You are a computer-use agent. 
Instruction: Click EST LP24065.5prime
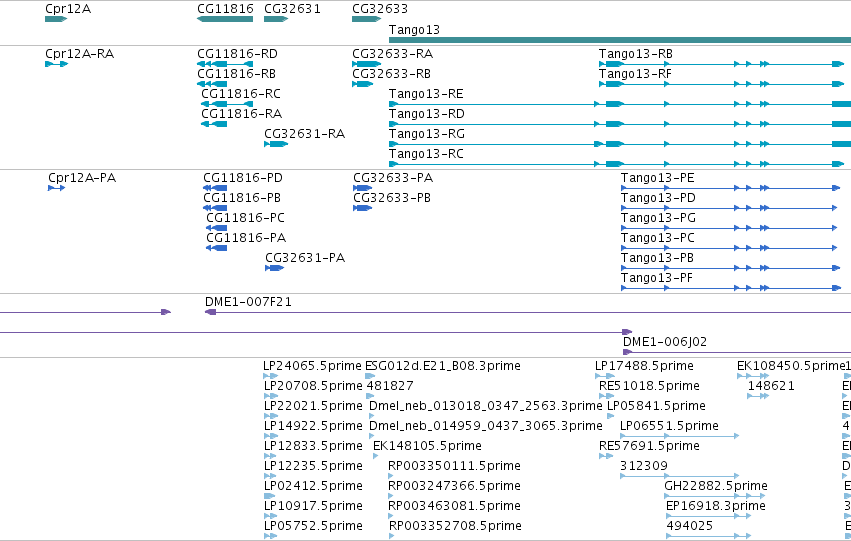pyautogui.click(x=312, y=366)
